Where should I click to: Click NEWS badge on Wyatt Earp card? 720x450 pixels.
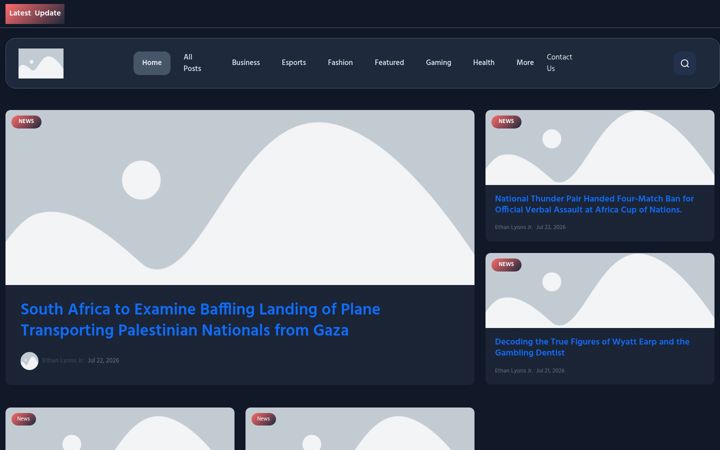pyautogui.click(x=506, y=264)
